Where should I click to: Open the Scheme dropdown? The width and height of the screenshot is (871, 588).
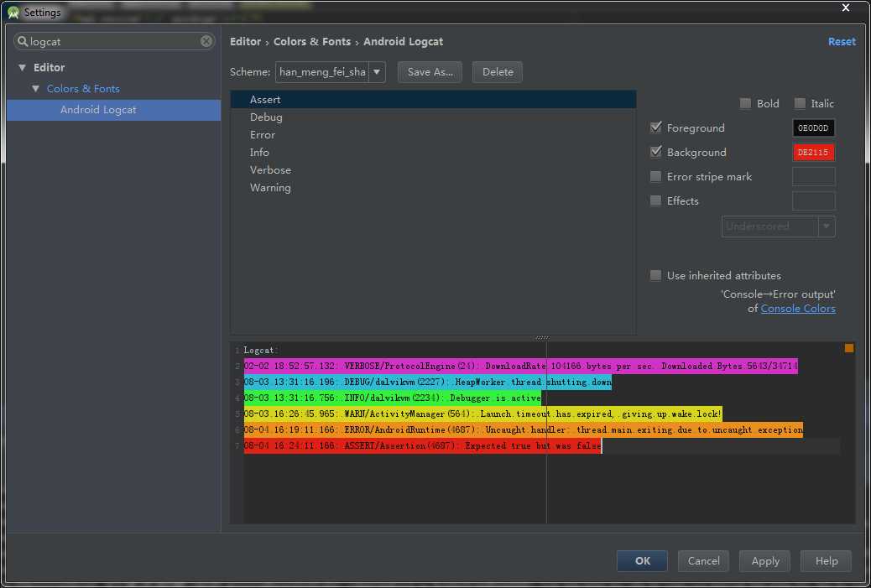377,72
